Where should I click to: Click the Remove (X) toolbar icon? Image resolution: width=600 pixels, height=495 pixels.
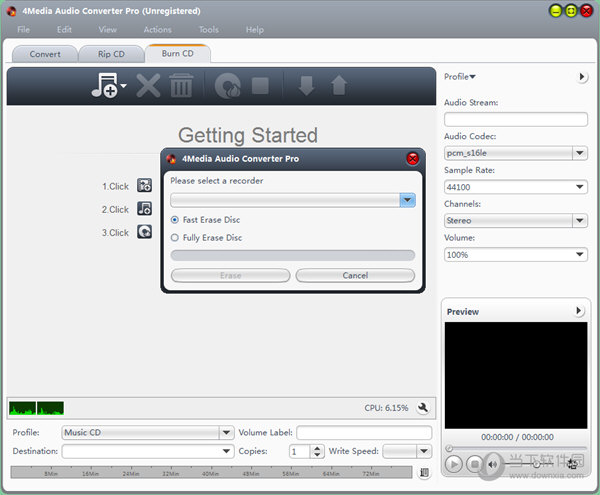pyautogui.click(x=148, y=86)
